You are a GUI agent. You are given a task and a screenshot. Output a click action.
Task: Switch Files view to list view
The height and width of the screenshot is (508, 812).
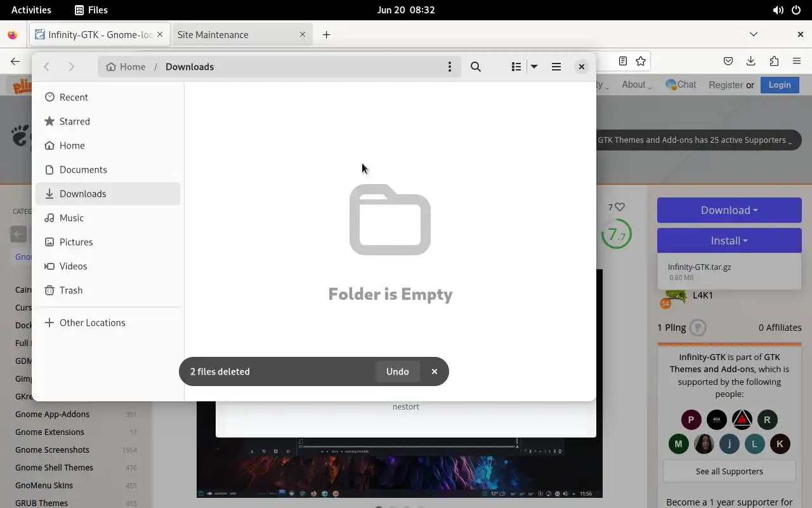click(516, 67)
